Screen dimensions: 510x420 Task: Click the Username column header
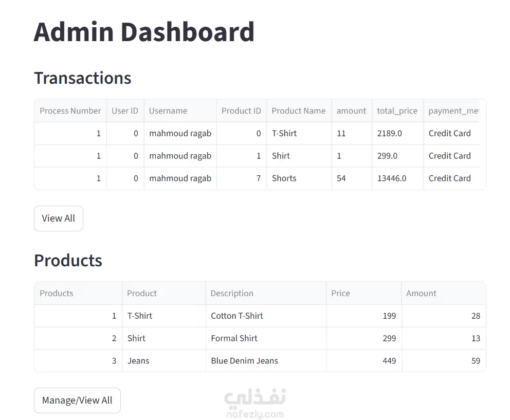click(168, 111)
